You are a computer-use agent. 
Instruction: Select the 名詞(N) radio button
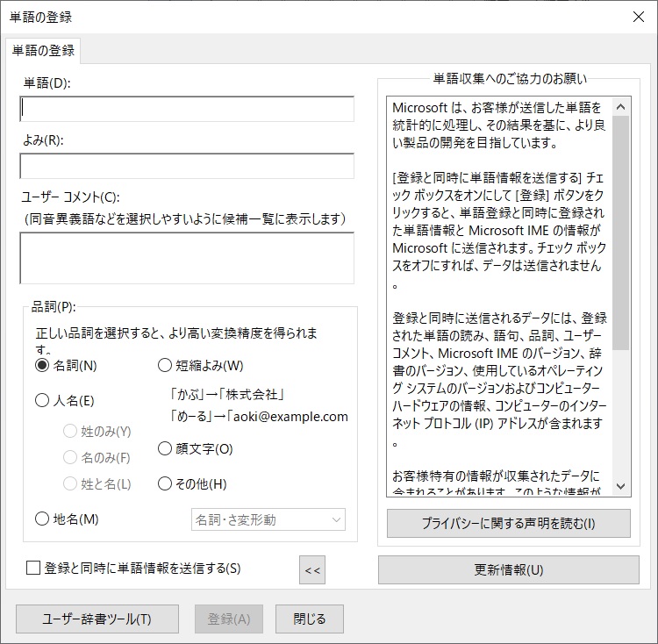(42, 365)
